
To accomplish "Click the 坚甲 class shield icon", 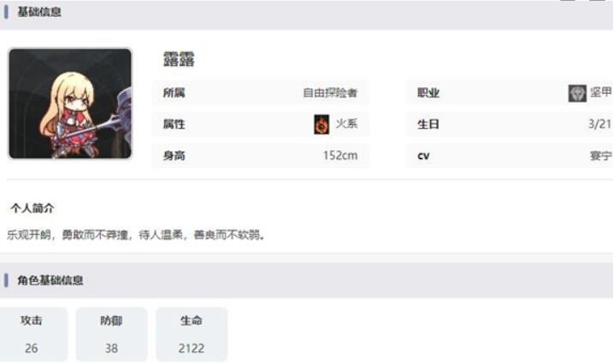I will (x=577, y=93).
